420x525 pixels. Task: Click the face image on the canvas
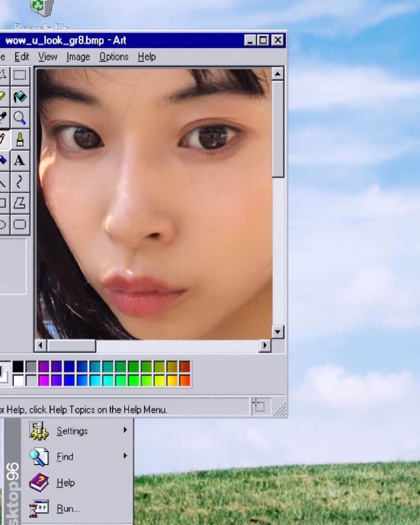coord(154,204)
